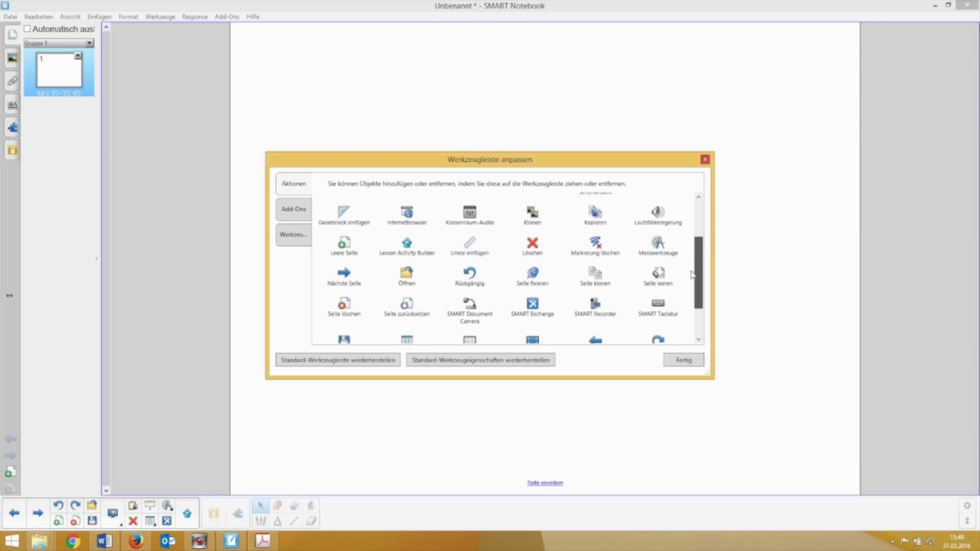Click the save disk icon in bottom toolbar
Viewport: 980px width, 551px height.
[x=92, y=520]
